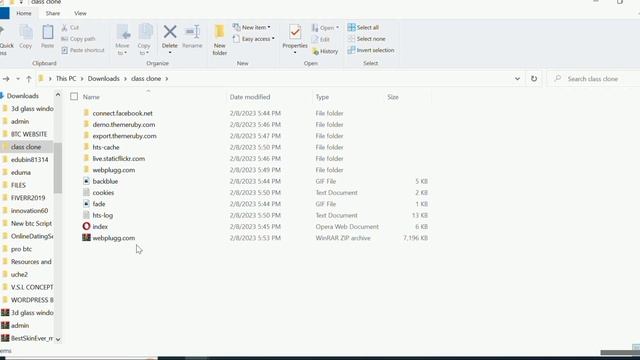The height and width of the screenshot is (360, 640).
Task: Click This PC in the breadcrumb
Action: coord(66,78)
